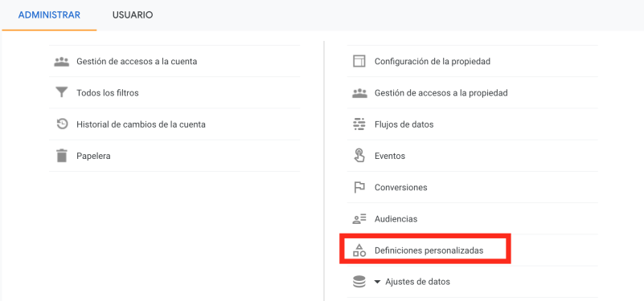Viewport: 644px width, 301px height.
Task: Expand the Ajustes de datos arrow
Action: [377, 282]
